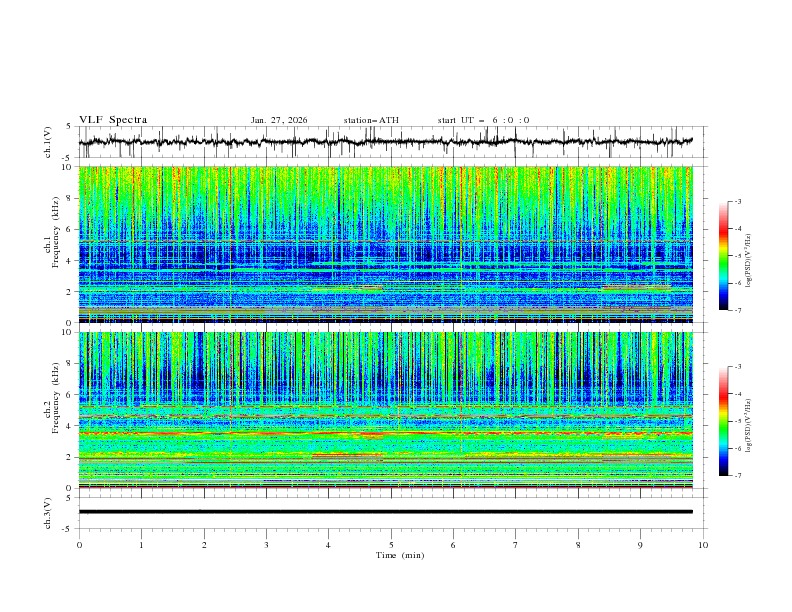Select the "ch.1(V)" waveform axis label
This screenshot has height=612, width=792.
[x=48, y=142]
